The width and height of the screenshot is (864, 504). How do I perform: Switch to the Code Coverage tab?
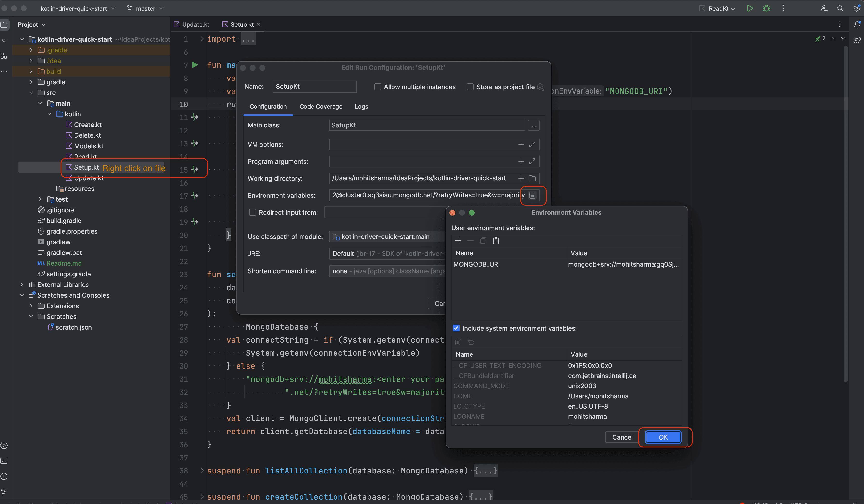pos(320,107)
